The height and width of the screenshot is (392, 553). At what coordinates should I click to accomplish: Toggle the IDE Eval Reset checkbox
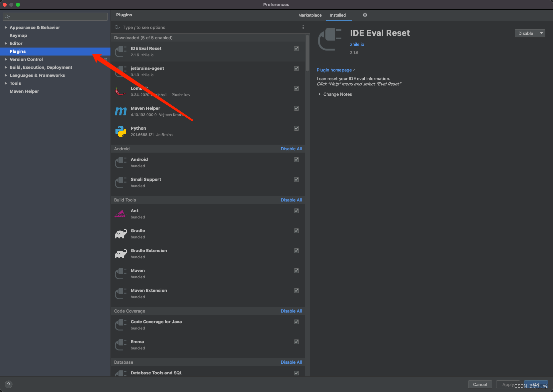click(x=296, y=49)
